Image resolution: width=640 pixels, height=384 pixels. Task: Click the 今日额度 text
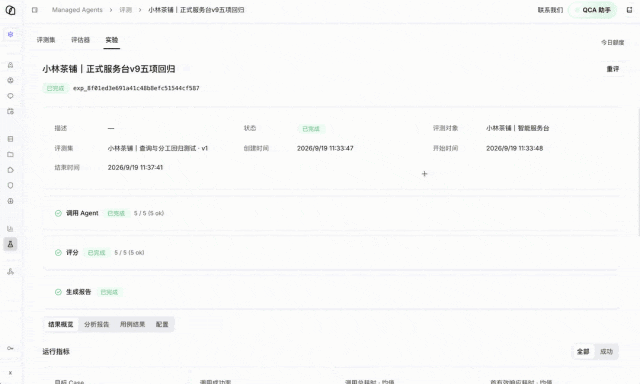612,42
